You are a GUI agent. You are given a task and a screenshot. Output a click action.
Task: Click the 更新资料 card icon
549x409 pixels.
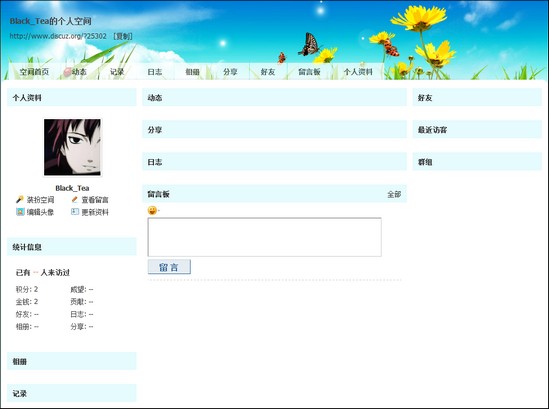coord(75,212)
